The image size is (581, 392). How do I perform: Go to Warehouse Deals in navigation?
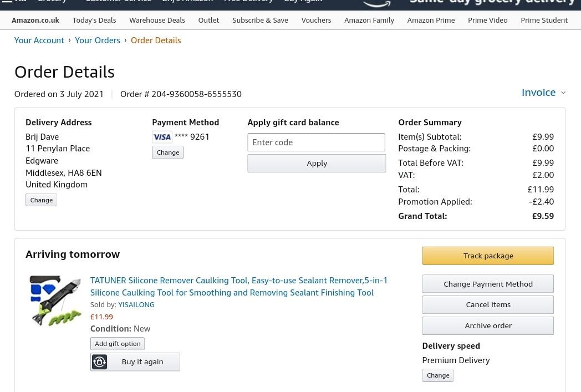pos(157,20)
